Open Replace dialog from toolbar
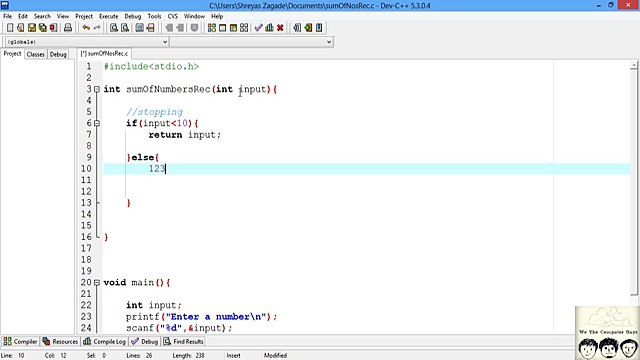The height and width of the screenshot is (360, 640). 125,28
